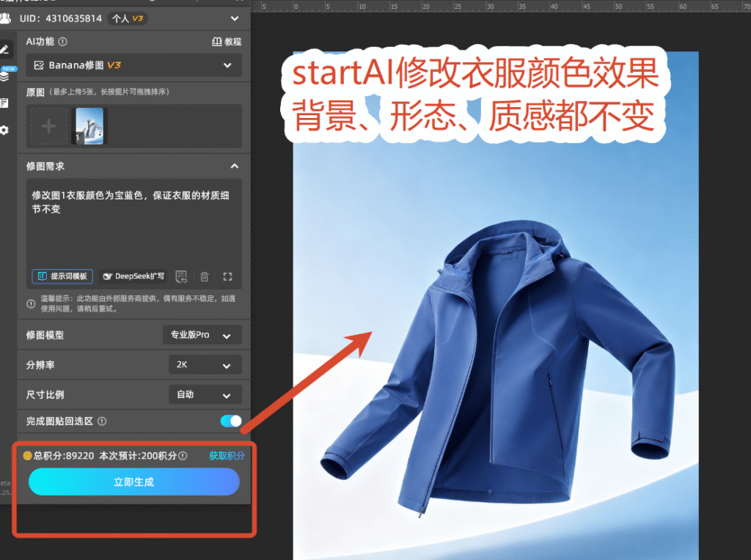Image resolution: width=751 pixels, height=560 pixels.
Task: Open the 获取积分 link
Action: click(227, 456)
